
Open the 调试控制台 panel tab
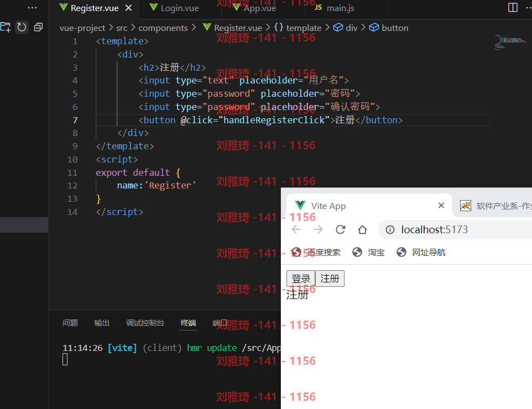(x=145, y=323)
